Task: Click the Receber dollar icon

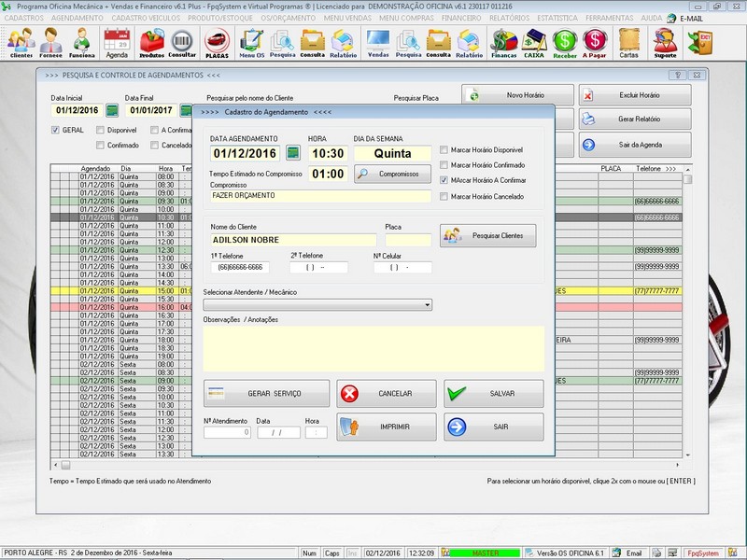Action: pos(564,42)
